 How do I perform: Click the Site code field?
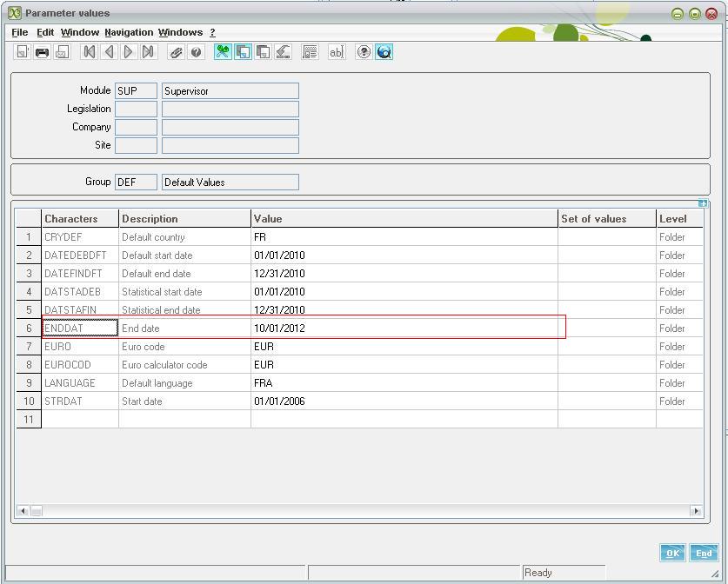[x=136, y=145]
